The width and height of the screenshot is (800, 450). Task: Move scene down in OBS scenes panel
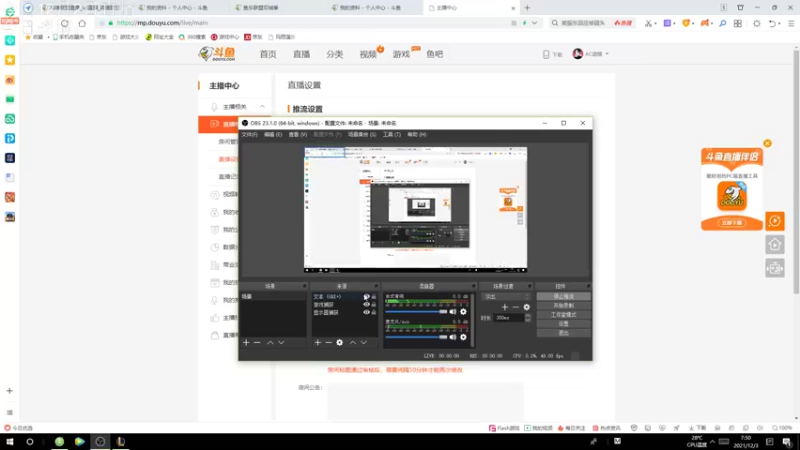[x=281, y=342]
